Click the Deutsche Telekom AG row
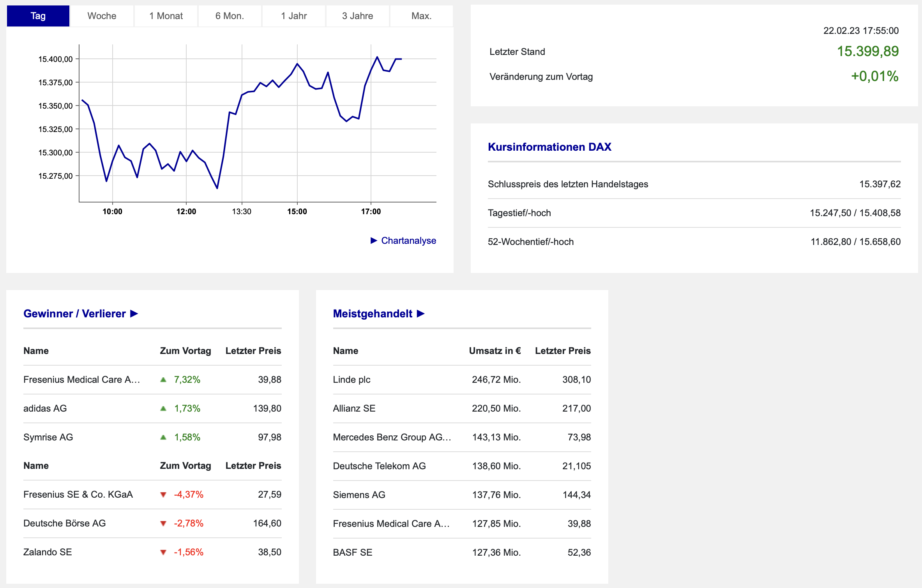Image resolution: width=922 pixels, height=588 pixels. tap(379, 466)
